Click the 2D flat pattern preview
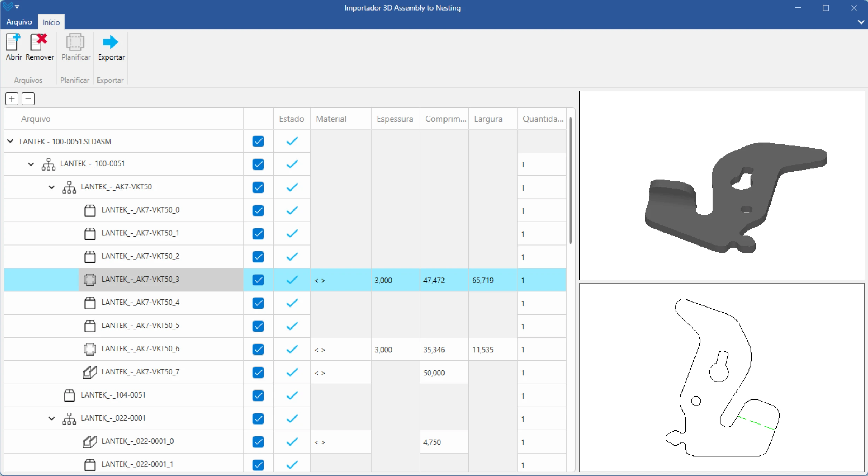Viewport: 868px width, 476px height. click(x=722, y=378)
